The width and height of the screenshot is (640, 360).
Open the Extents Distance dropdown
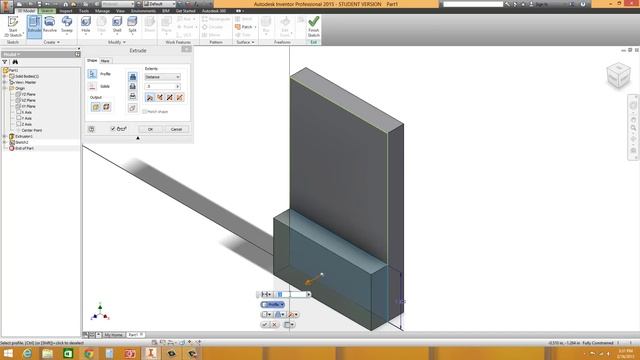coord(162,77)
